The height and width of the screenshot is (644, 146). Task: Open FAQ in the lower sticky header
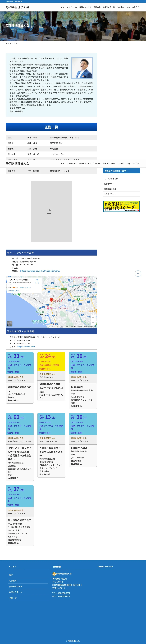128,163
